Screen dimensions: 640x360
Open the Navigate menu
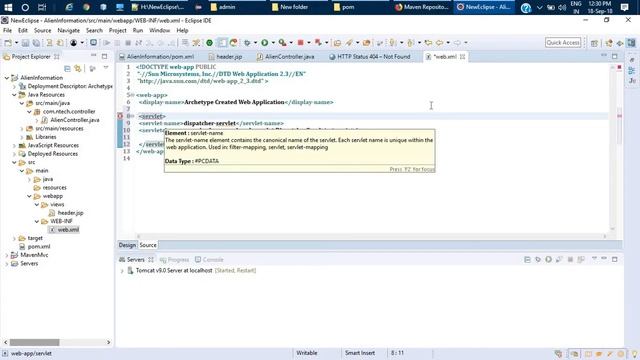click(69, 30)
